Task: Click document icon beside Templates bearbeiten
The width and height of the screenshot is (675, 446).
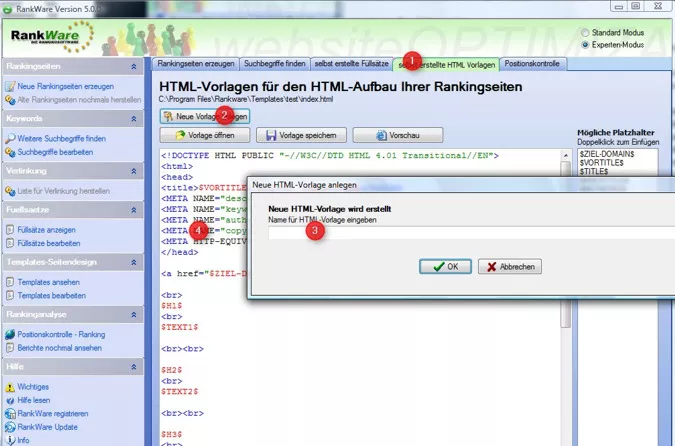Action: click(10, 296)
